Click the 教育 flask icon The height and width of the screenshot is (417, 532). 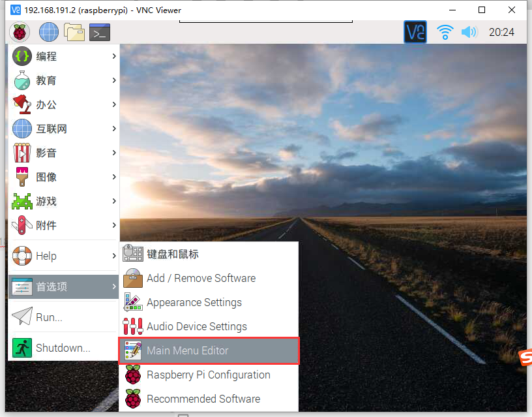(22, 80)
